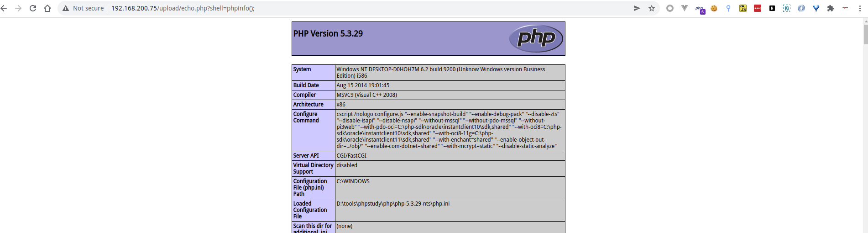
Task: Open the gray circle extension
Action: [670, 8]
